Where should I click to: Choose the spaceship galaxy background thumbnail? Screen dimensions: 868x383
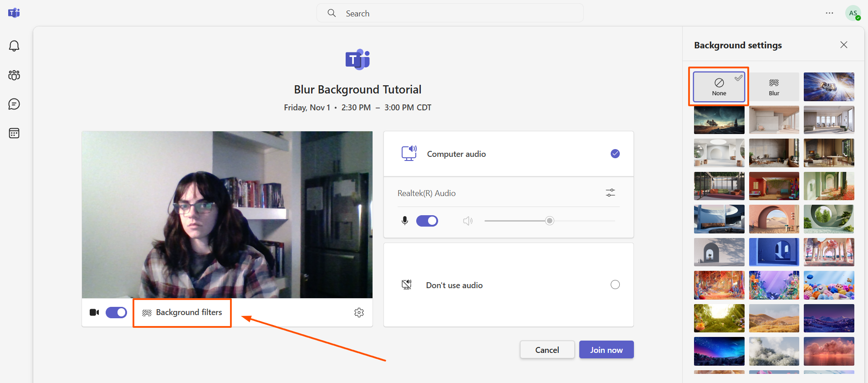tap(829, 87)
